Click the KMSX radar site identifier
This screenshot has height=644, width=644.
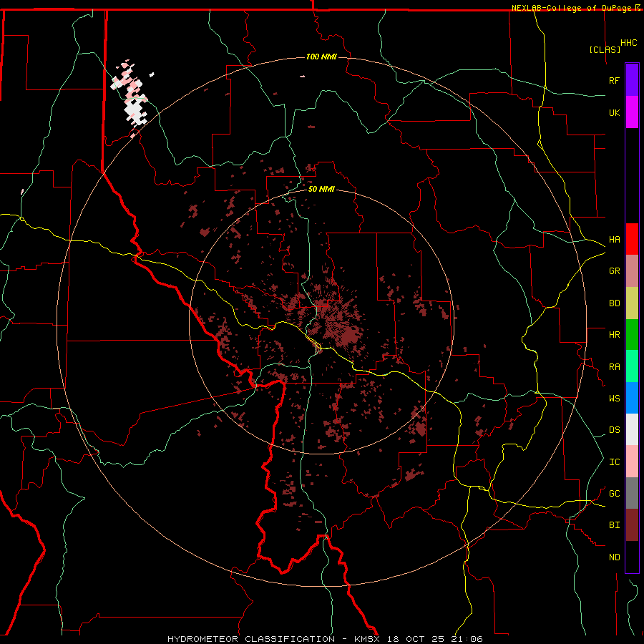368,639
